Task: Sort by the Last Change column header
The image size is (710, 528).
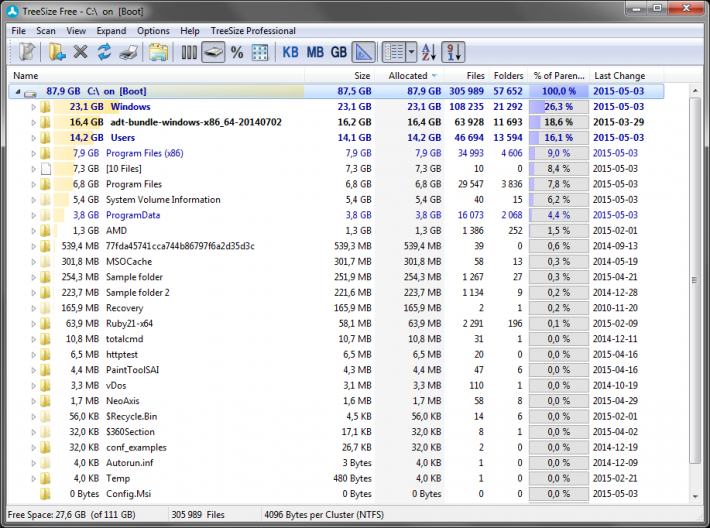Action: coord(627,76)
